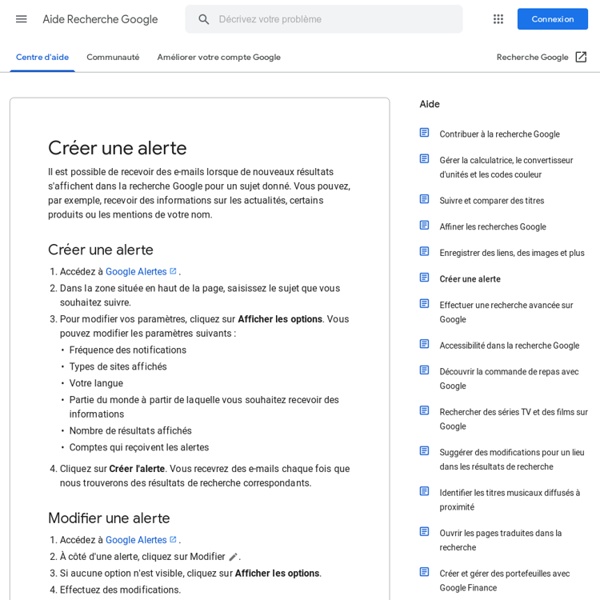Click article icon beside Effectuer une recherche avancée
The width and height of the screenshot is (600, 600).
[424, 303]
